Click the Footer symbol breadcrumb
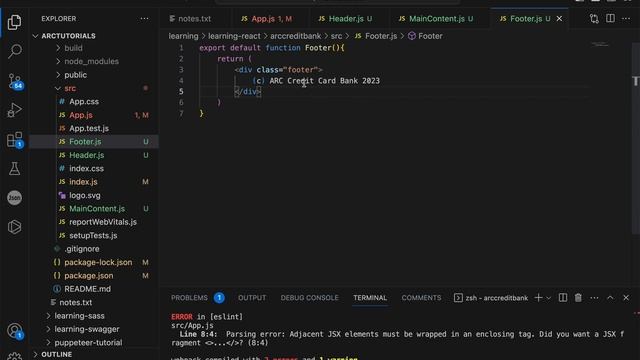640x360 pixels. pos(425,36)
